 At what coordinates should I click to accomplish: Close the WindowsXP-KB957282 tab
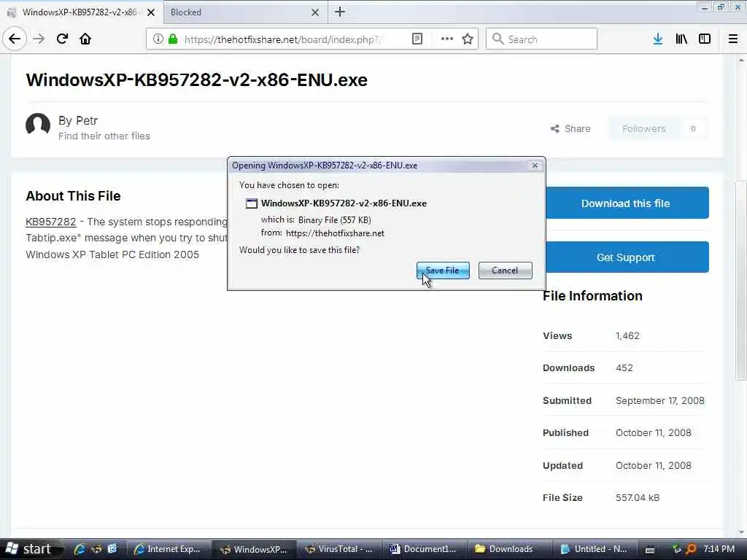tap(151, 12)
